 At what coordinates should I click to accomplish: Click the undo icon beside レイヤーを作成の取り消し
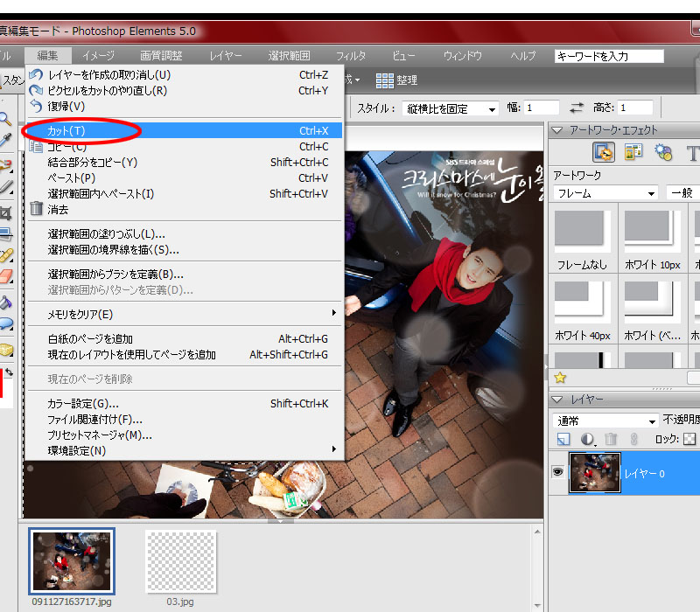click(x=36, y=75)
